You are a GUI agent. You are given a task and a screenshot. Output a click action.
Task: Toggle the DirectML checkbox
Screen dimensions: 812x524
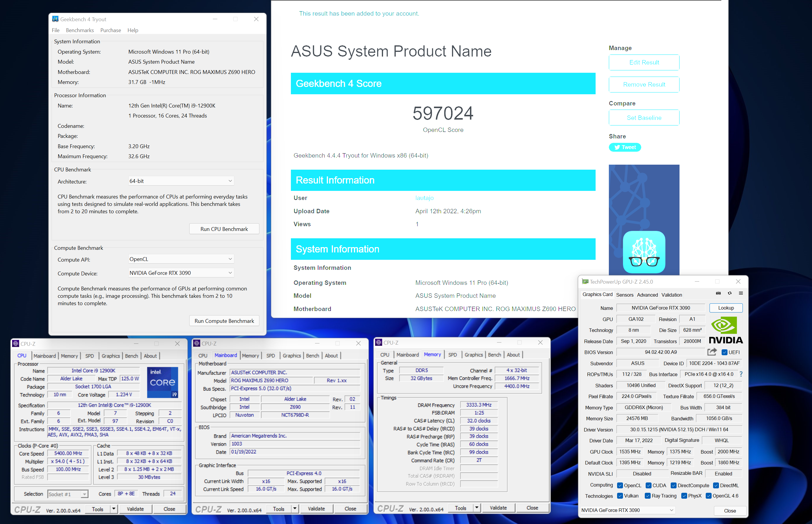click(716, 485)
